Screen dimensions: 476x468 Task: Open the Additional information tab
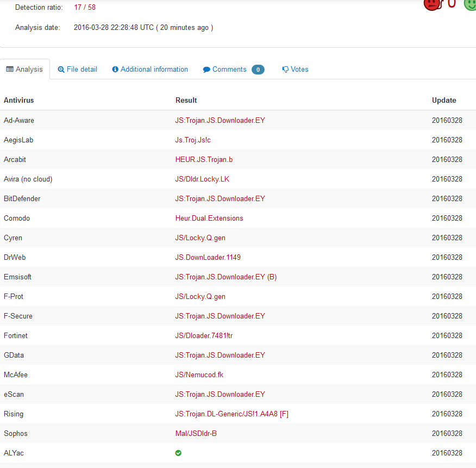click(150, 69)
